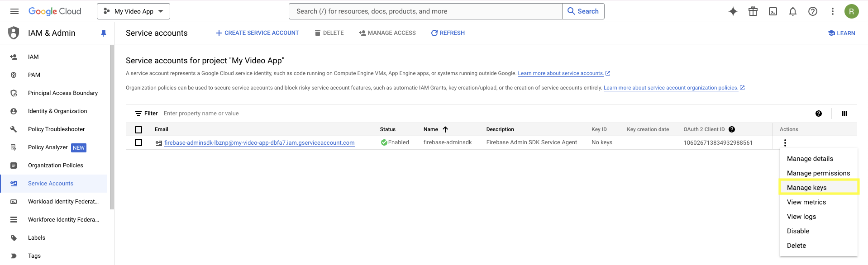Click the row Actions three-dot menu
The image size is (868, 265).
[x=785, y=143]
